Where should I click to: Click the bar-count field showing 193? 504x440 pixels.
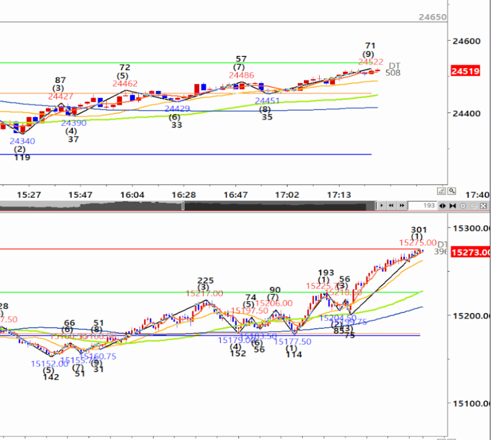click(421, 205)
